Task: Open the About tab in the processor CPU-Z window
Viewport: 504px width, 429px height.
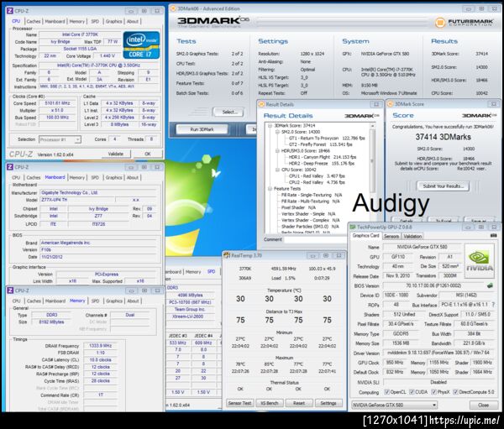Action: pos(133,21)
